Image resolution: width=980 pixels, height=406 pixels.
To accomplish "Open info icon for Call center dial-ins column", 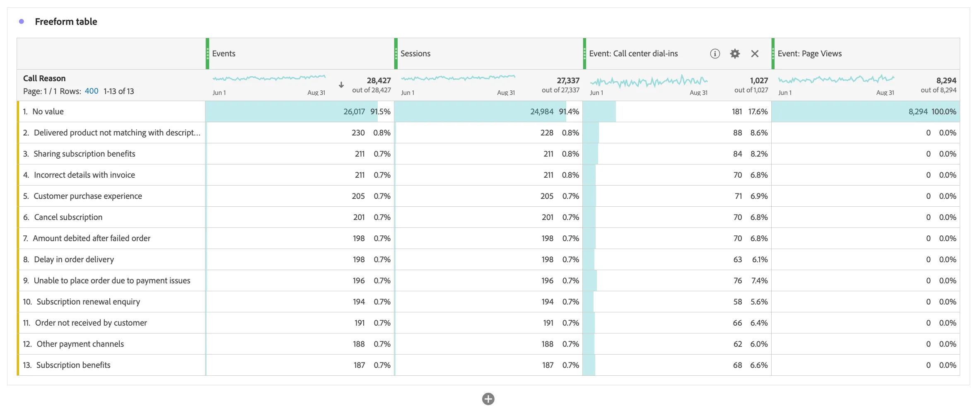I will [715, 53].
